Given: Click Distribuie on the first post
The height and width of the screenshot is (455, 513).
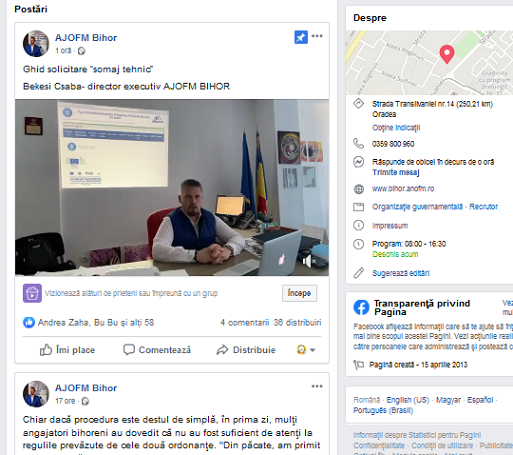Looking at the screenshot, I should point(246,350).
